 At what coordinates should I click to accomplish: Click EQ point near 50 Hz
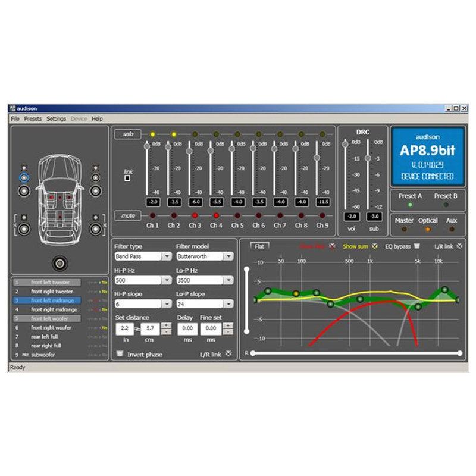coord(268,291)
